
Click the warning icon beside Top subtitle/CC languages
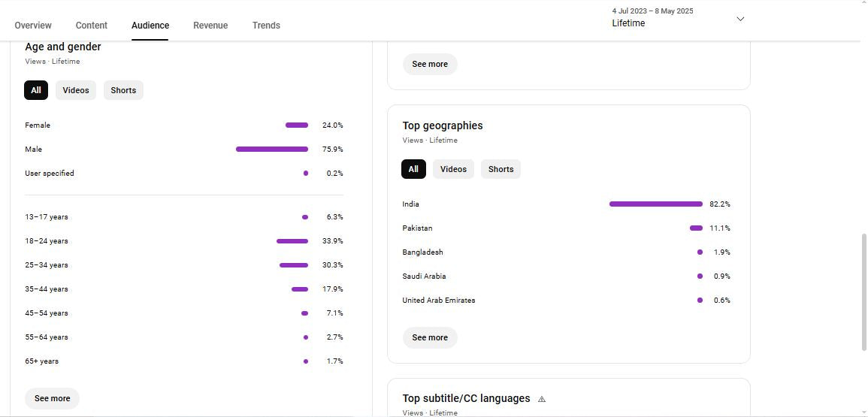542,399
